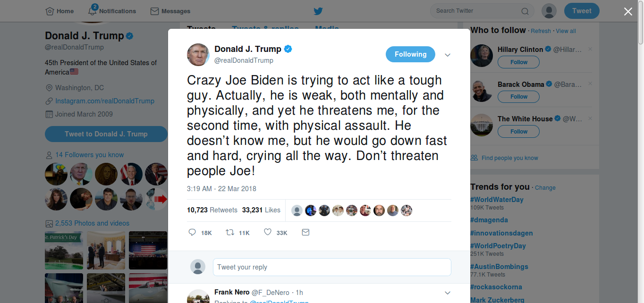
Task: Click inside the Tweet your reply field
Action: coord(332,267)
